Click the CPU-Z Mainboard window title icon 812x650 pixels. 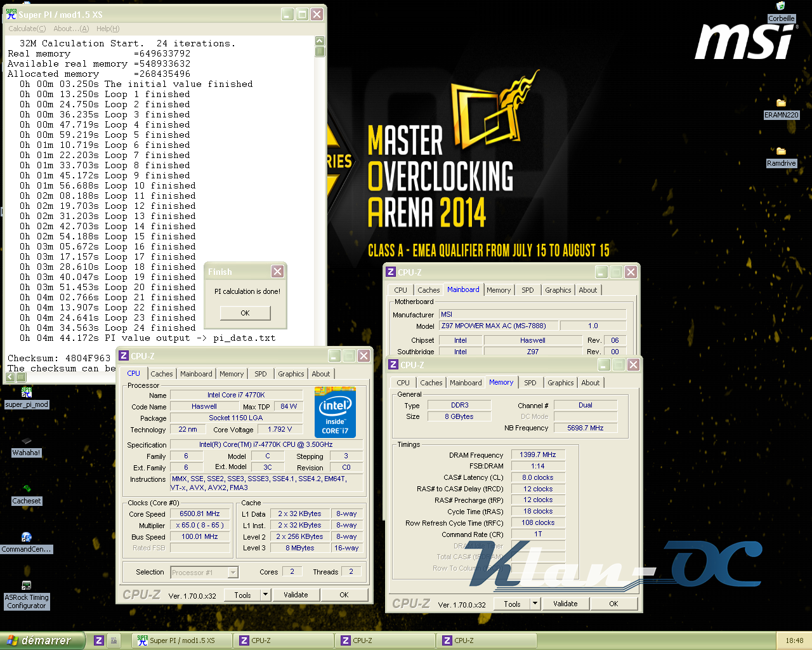(x=391, y=272)
